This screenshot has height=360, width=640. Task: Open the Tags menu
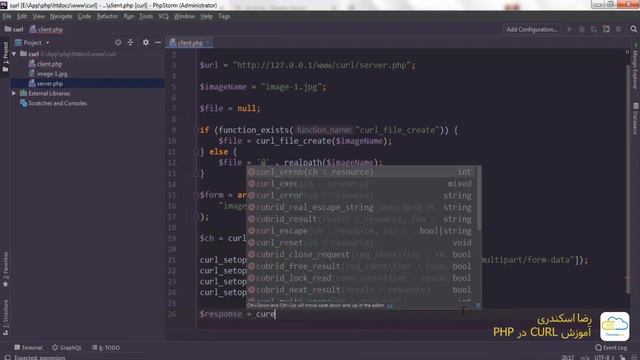coord(224,16)
